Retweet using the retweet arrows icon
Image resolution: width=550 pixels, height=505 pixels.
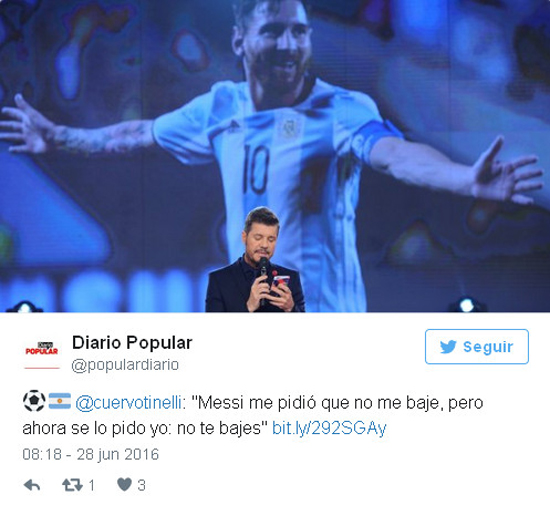72,485
